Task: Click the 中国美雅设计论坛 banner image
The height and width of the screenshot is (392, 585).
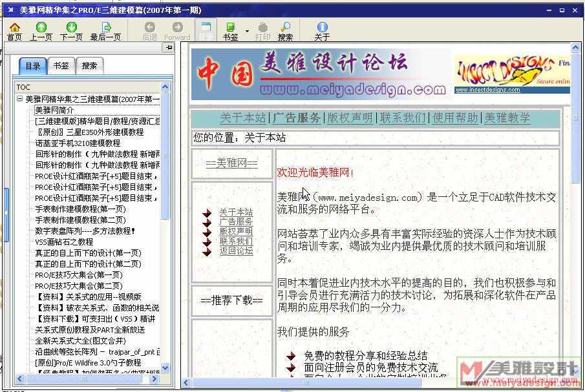Action: click(321, 74)
